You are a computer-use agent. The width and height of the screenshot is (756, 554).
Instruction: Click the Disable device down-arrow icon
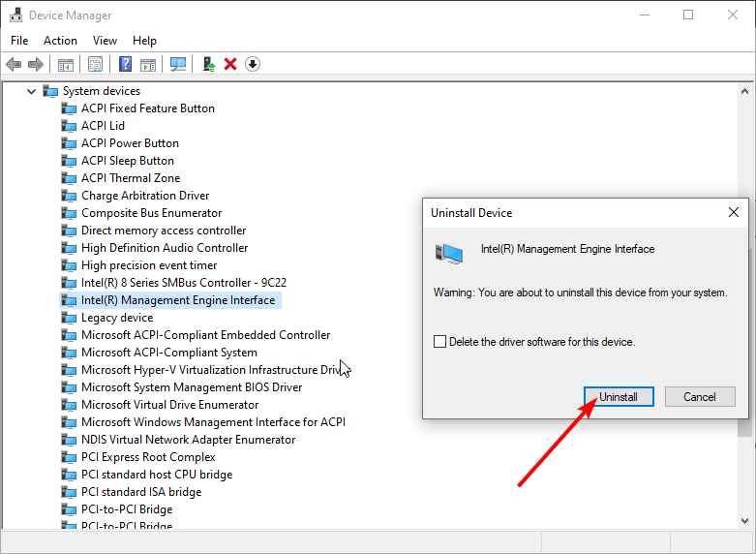click(252, 64)
